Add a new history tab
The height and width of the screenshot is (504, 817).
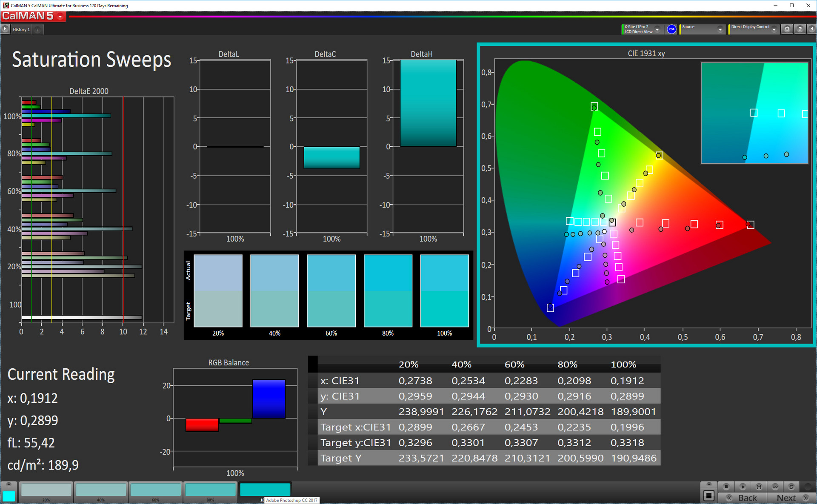pyautogui.click(x=37, y=29)
